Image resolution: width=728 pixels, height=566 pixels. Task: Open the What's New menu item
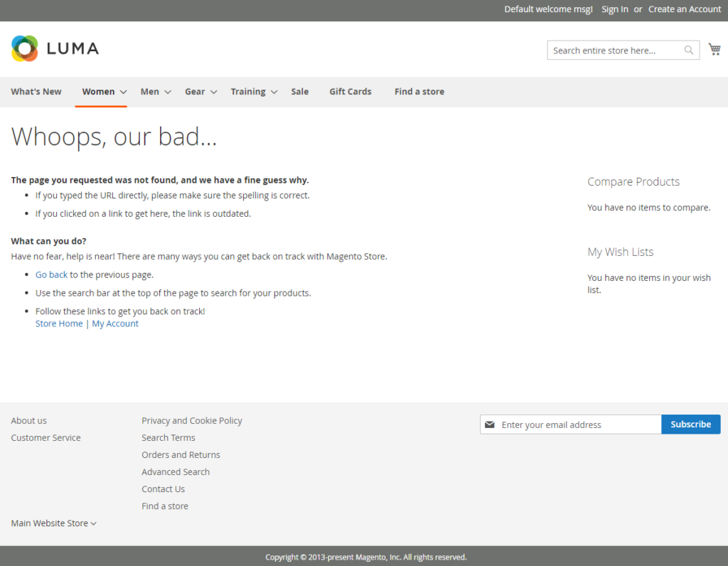[36, 92]
